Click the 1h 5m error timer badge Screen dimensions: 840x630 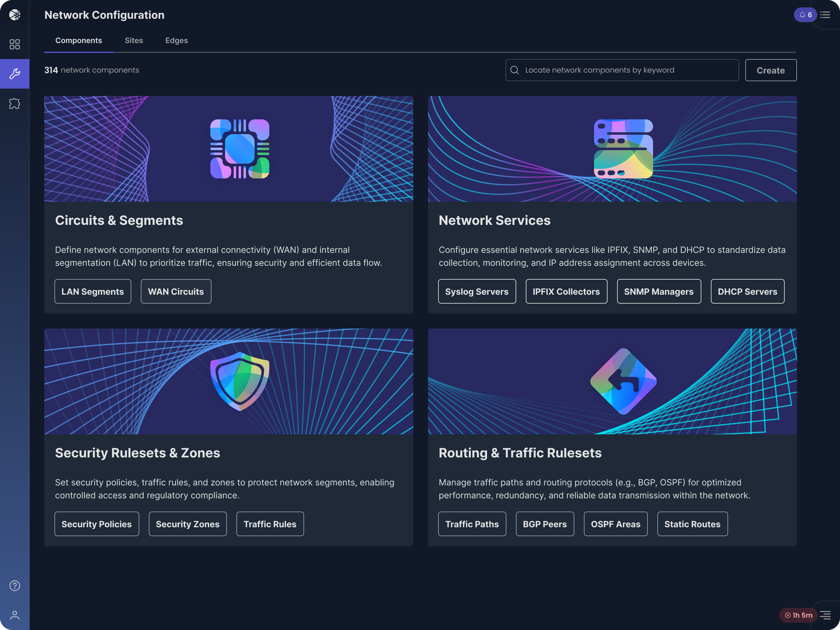pos(798,615)
